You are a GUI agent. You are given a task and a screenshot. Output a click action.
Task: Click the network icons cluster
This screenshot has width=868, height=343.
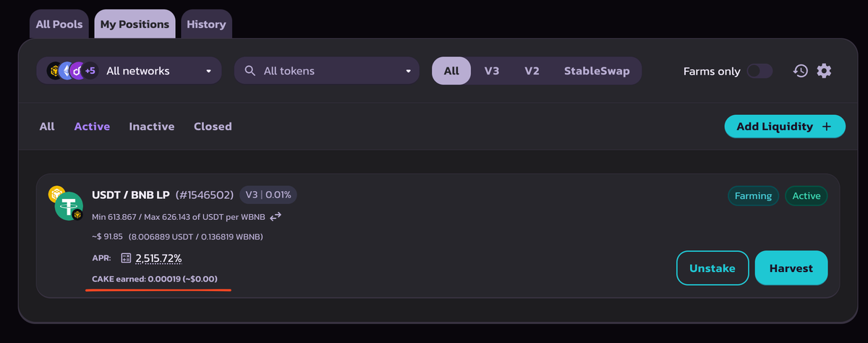pos(72,71)
